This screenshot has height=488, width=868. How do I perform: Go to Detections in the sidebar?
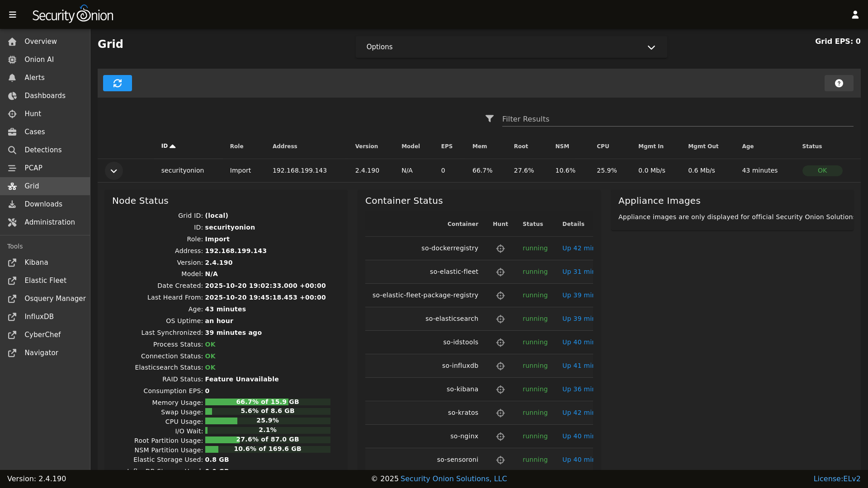(43, 150)
